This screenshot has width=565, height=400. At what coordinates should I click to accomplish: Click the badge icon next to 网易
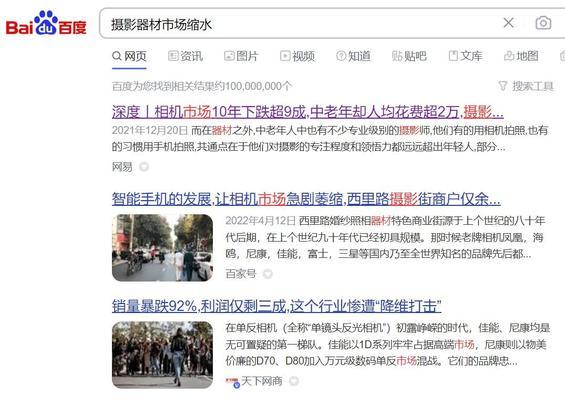(144, 167)
